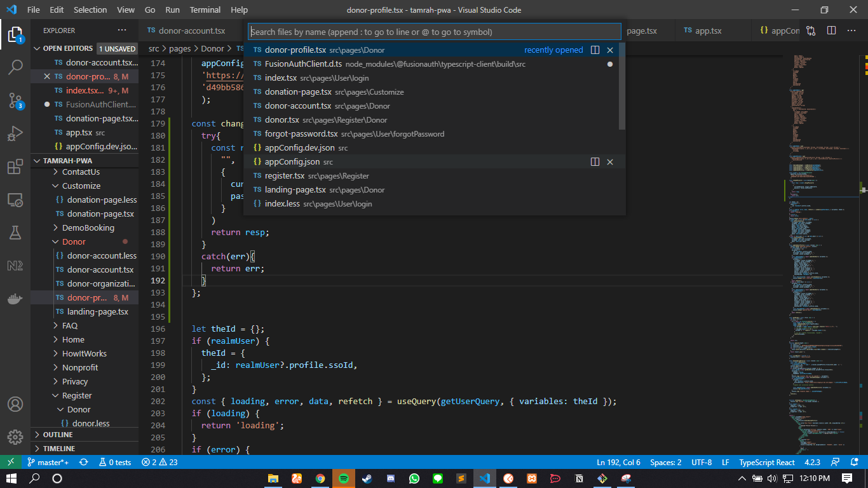Open Manage gear settings menu
This screenshot has width=868, height=488.
(x=15, y=437)
